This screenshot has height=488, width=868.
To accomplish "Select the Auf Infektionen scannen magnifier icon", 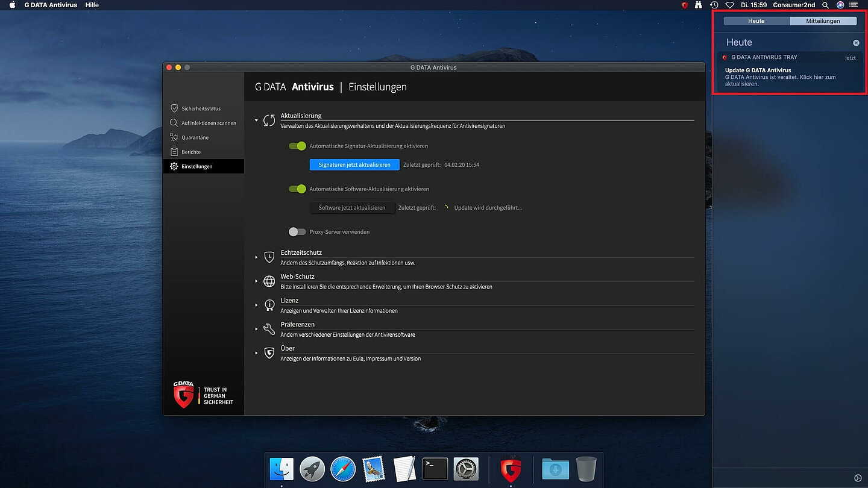I will click(174, 123).
